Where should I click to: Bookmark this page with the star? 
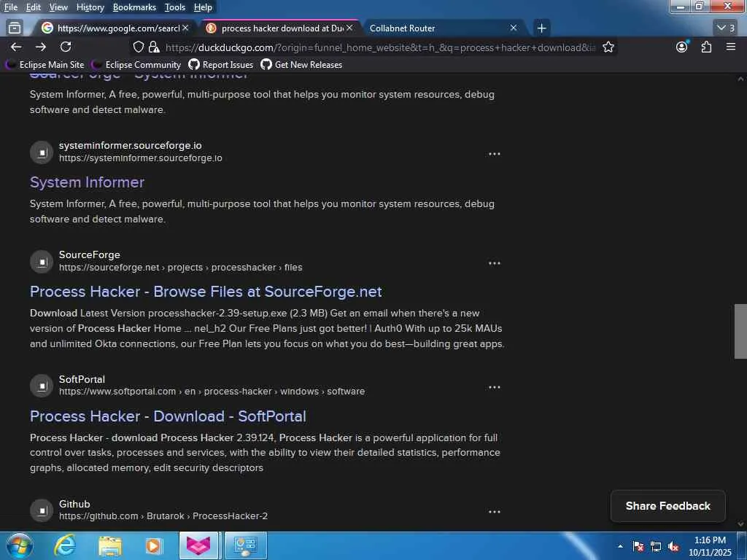click(x=608, y=47)
